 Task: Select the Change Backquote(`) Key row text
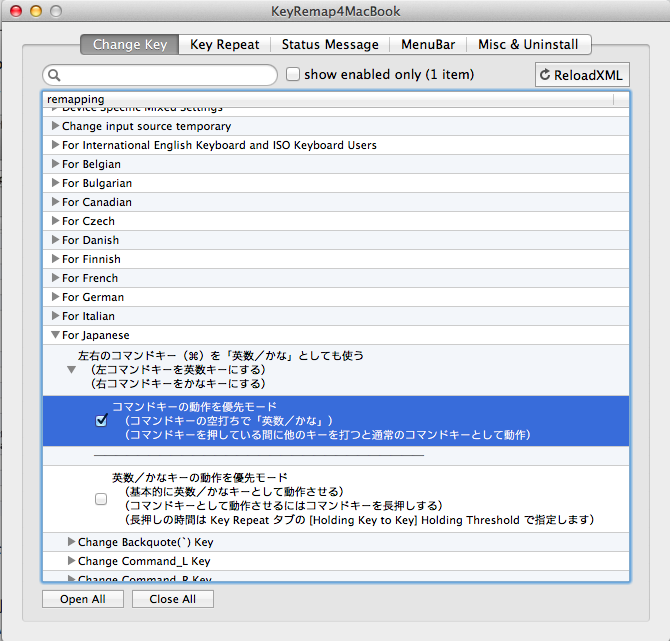point(146,542)
